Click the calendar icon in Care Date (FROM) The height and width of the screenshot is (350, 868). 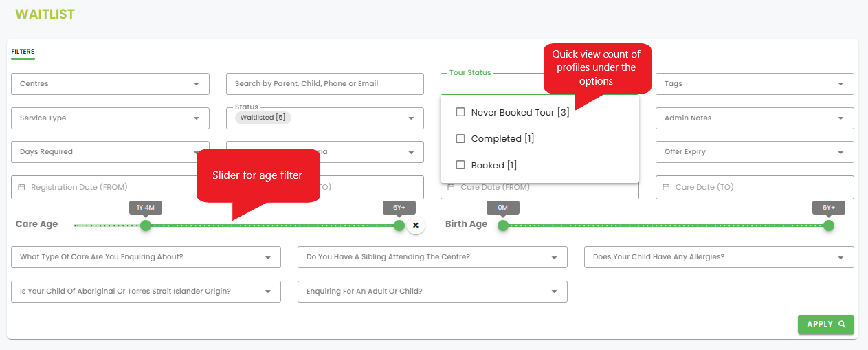pyautogui.click(x=452, y=187)
